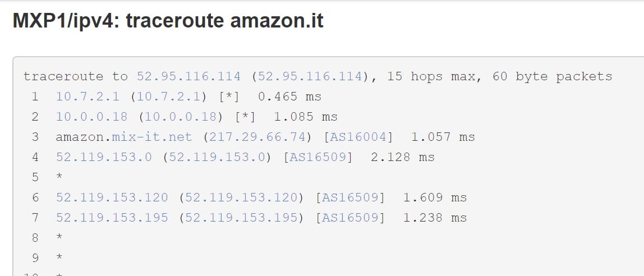Click the "MXP1/ipv4: traceroute amazon.it" heading
Viewport: 644px width, 276px height.
coord(168,22)
